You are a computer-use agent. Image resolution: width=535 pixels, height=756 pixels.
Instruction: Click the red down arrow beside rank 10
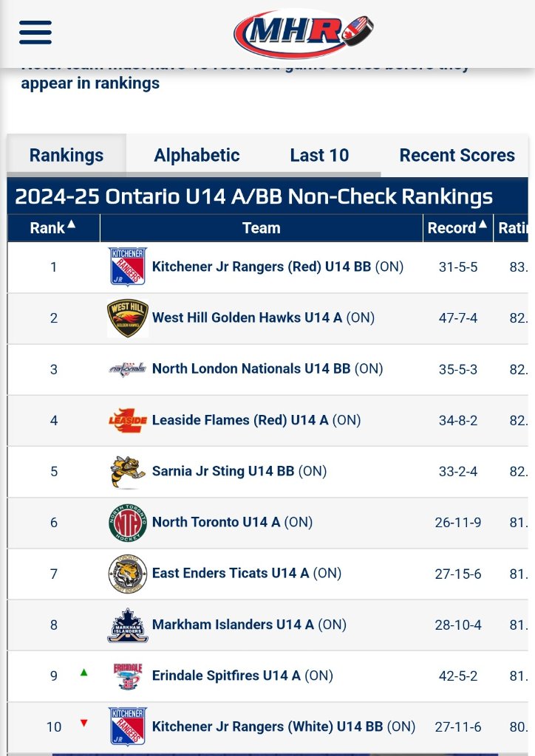(84, 724)
